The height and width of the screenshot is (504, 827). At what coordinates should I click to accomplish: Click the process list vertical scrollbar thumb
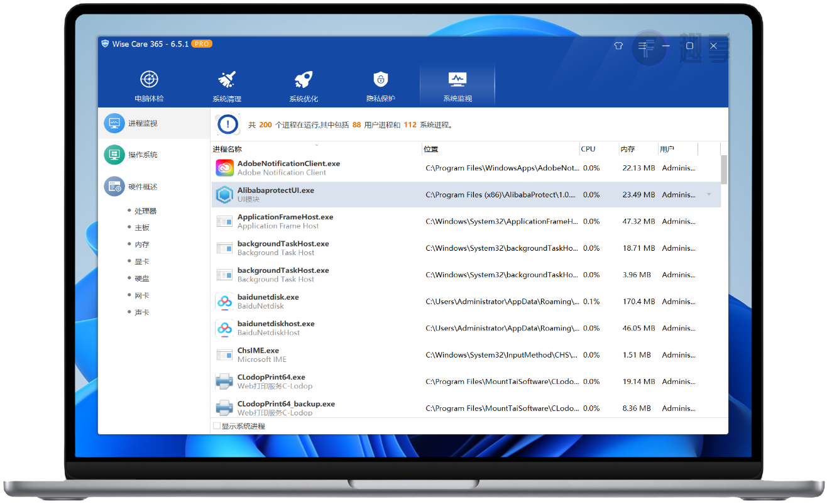click(x=724, y=170)
